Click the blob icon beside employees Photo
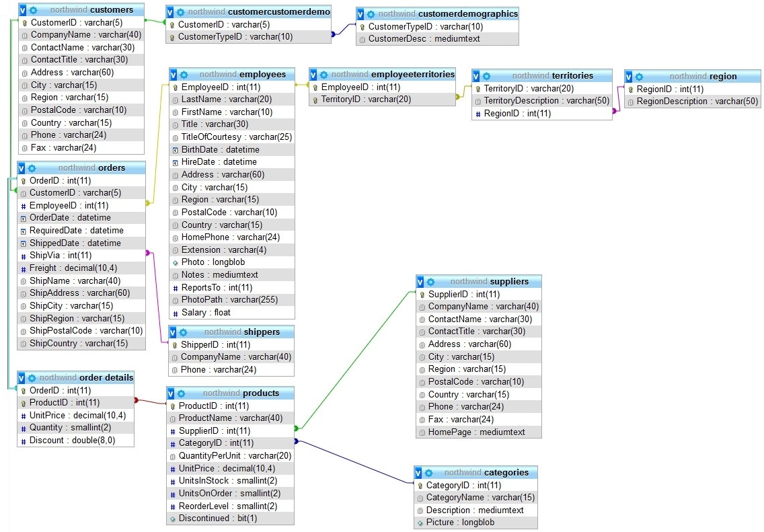Image resolution: width=764 pixels, height=532 pixels. [176, 262]
